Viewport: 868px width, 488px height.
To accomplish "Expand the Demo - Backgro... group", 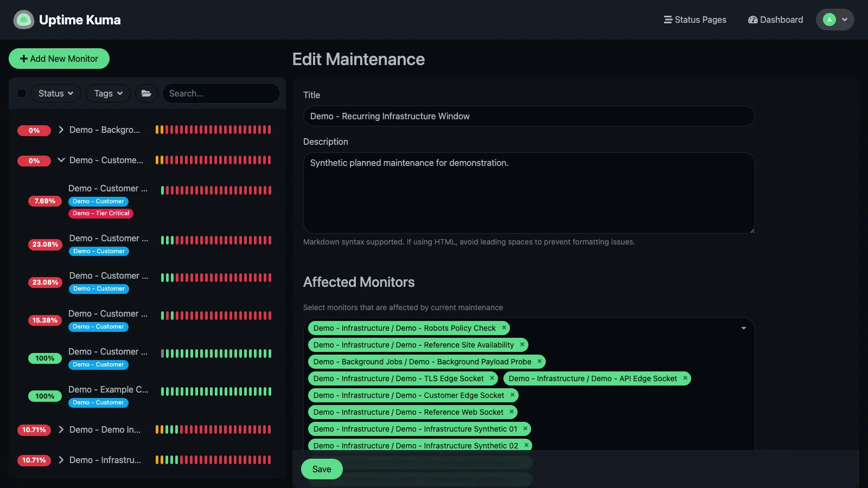I will coord(61,130).
